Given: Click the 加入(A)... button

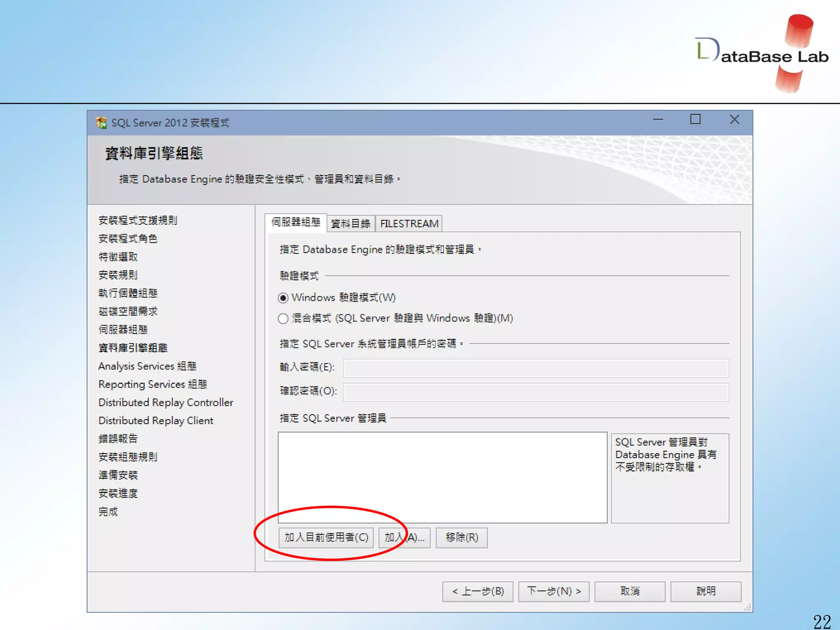Looking at the screenshot, I should pyautogui.click(x=404, y=538).
